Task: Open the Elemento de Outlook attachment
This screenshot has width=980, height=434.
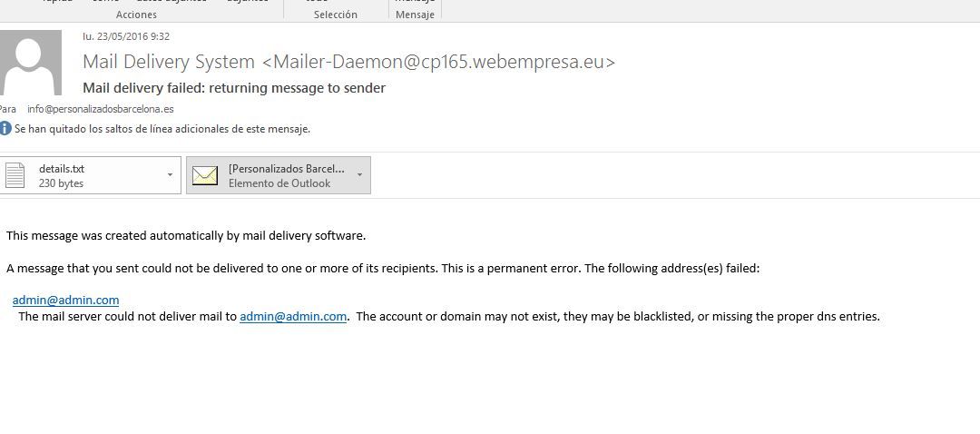Action: click(x=279, y=175)
